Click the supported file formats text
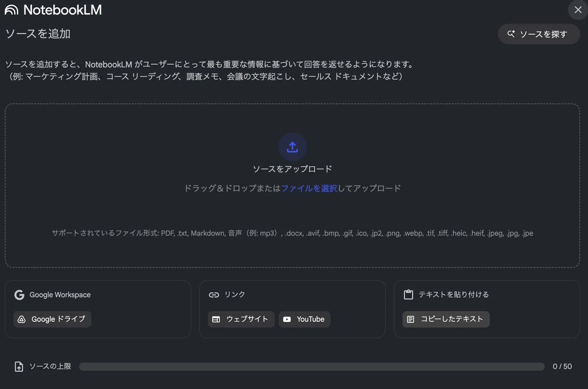The width and height of the screenshot is (588, 389). point(293,233)
